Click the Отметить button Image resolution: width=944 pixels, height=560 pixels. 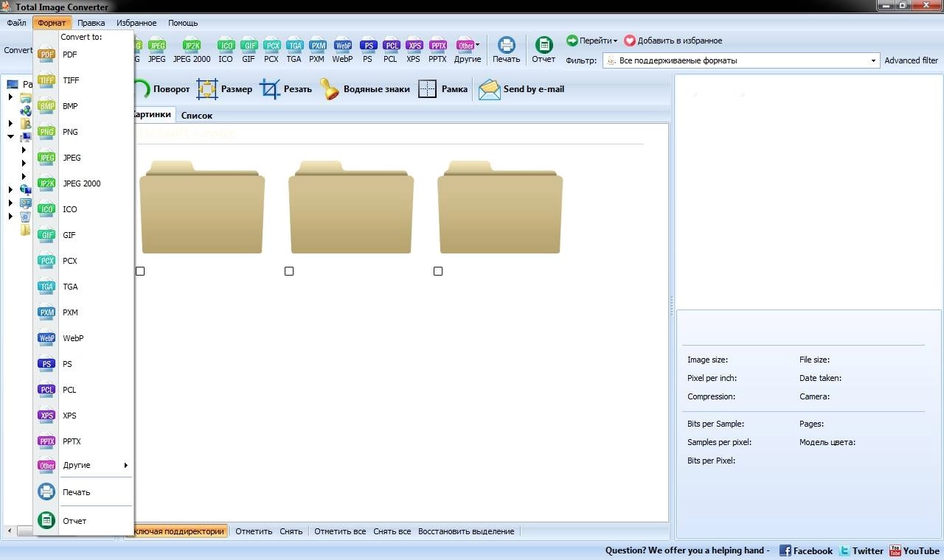coord(254,531)
